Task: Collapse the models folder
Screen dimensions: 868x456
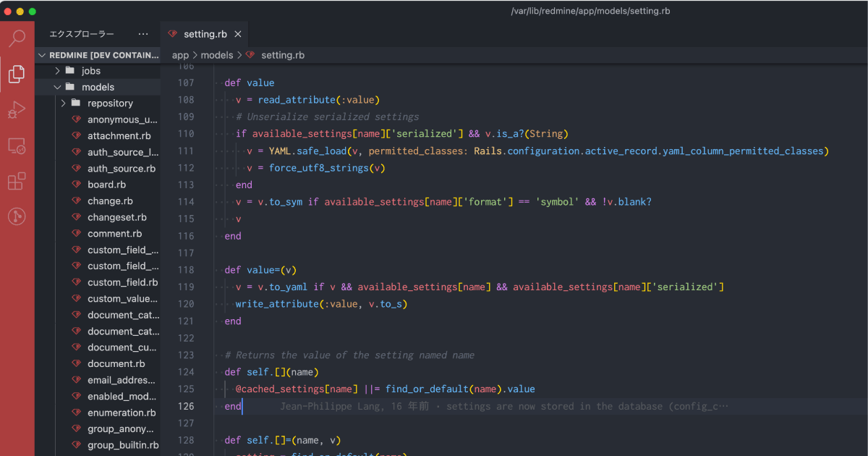Action: coord(57,86)
